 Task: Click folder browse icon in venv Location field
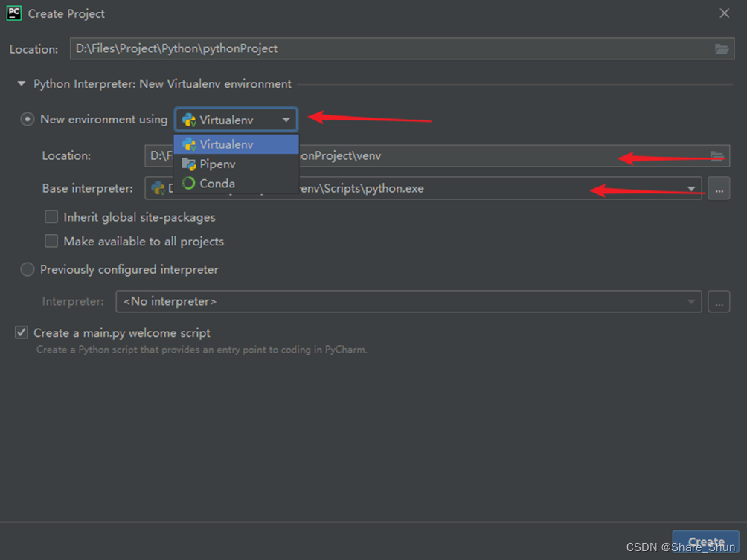[717, 155]
